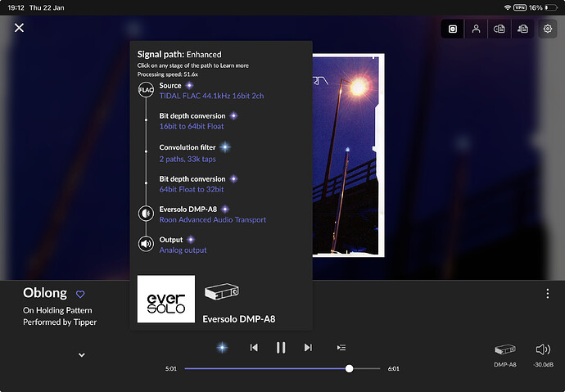Tap the battery indicator

[551, 7]
